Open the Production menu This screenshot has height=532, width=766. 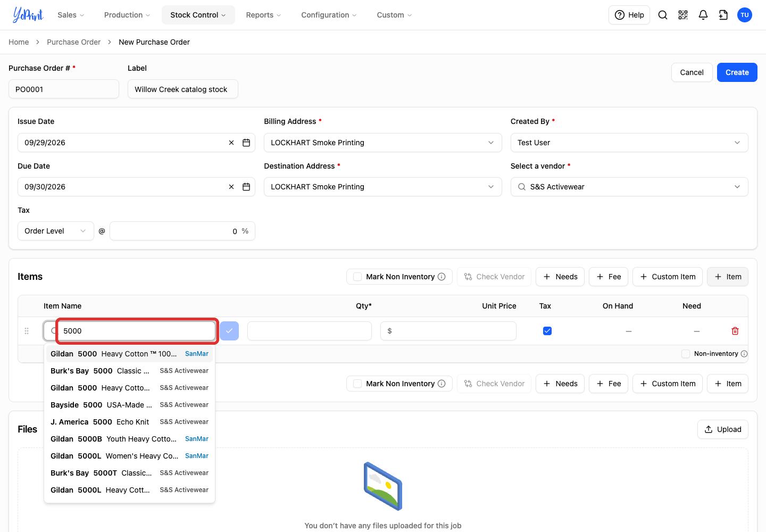click(127, 15)
